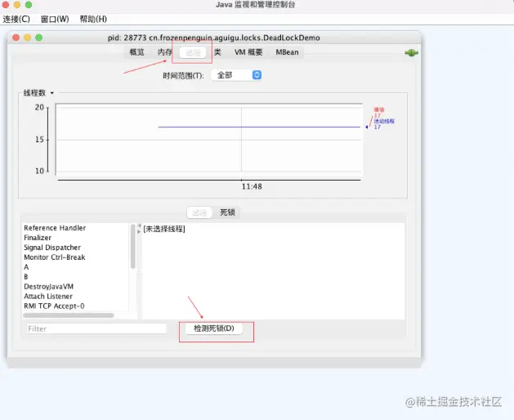Select the 死锁 sub-tab
The width and height of the screenshot is (514, 420).
point(227,212)
